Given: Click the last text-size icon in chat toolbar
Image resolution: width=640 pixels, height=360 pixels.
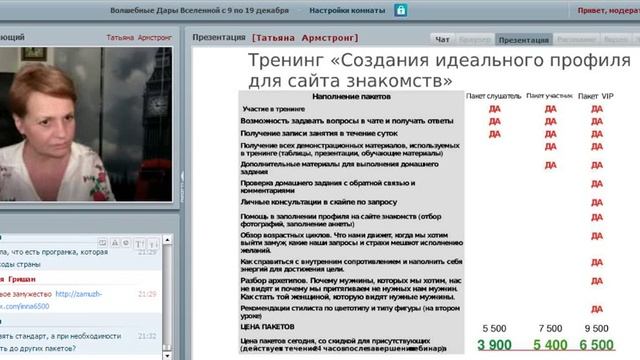Looking at the screenshot, I should pyautogui.click(x=153, y=244).
